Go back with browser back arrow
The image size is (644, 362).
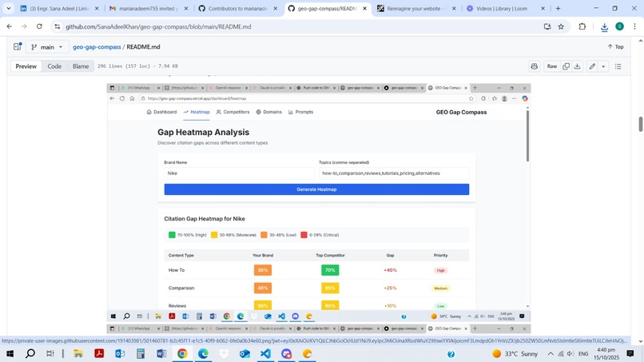click(10, 26)
